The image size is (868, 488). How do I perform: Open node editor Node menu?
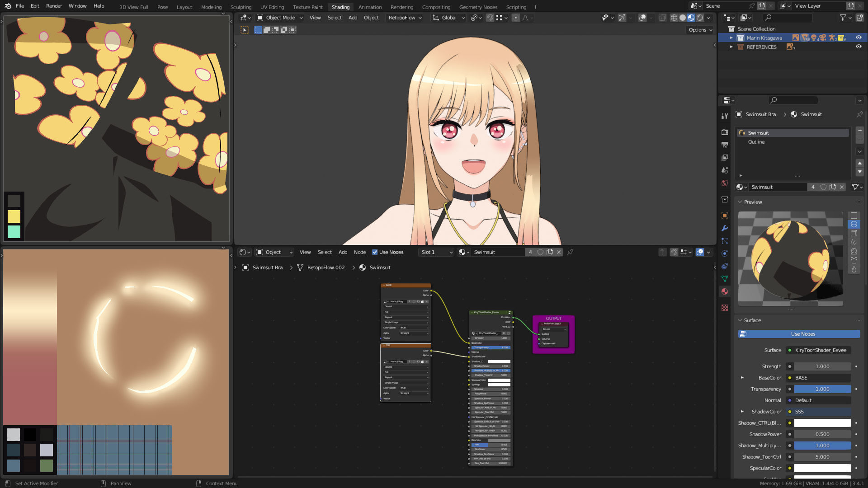[x=360, y=252]
